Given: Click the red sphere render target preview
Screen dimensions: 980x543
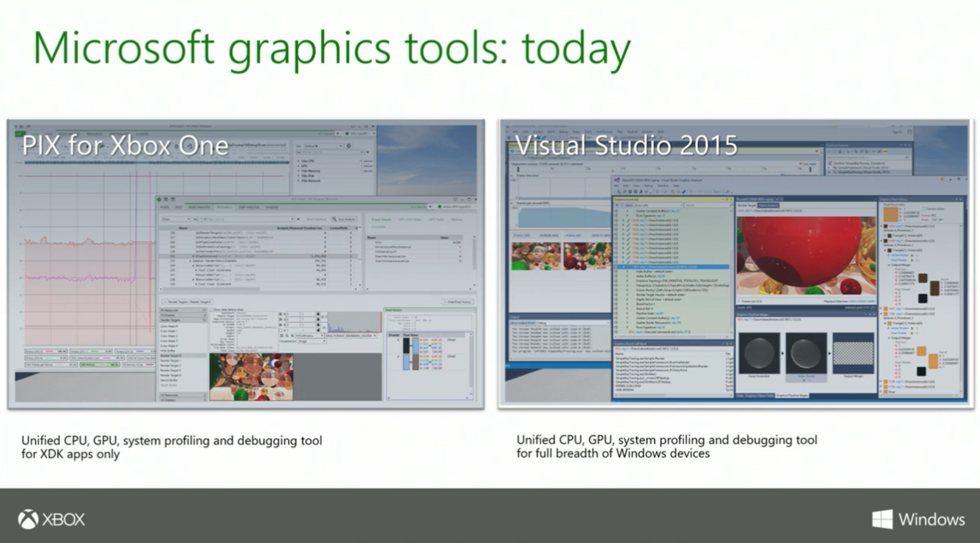Looking at the screenshot, I should click(806, 255).
